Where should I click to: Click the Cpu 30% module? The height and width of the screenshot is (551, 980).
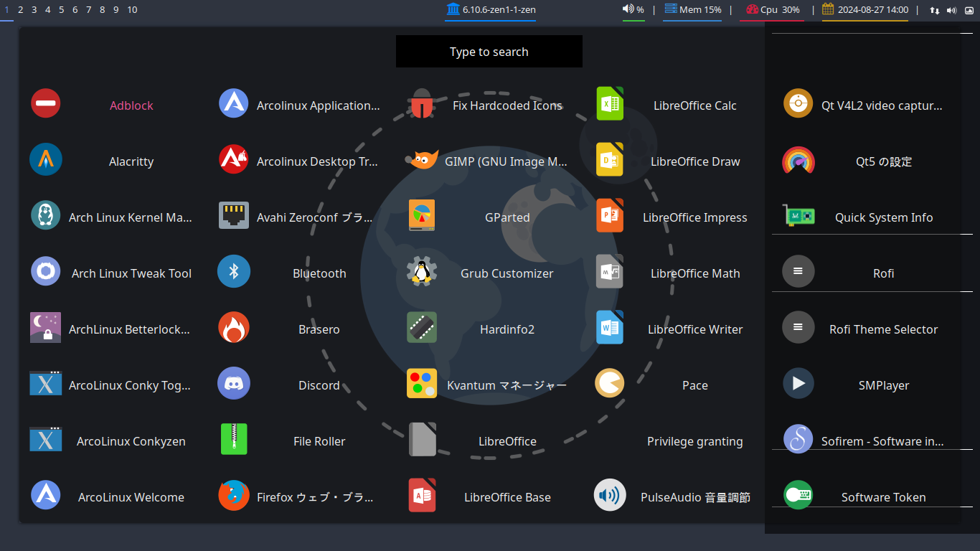[x=773, y=10]
